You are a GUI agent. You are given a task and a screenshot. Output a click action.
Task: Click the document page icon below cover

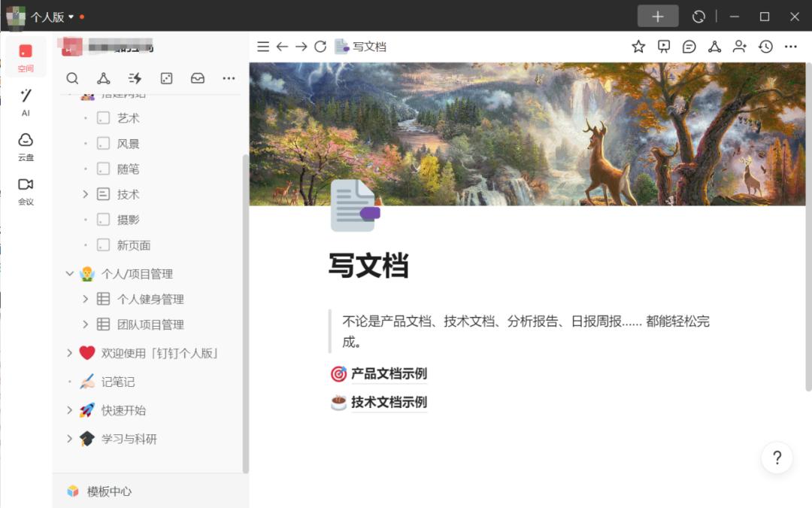click(355, 205)
